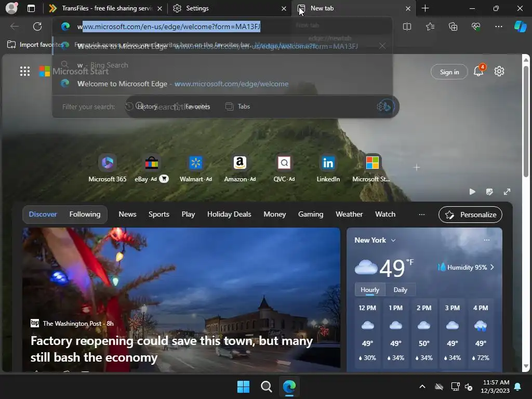Open Settings and more ellipsis menu

click(x=498, y=26)
